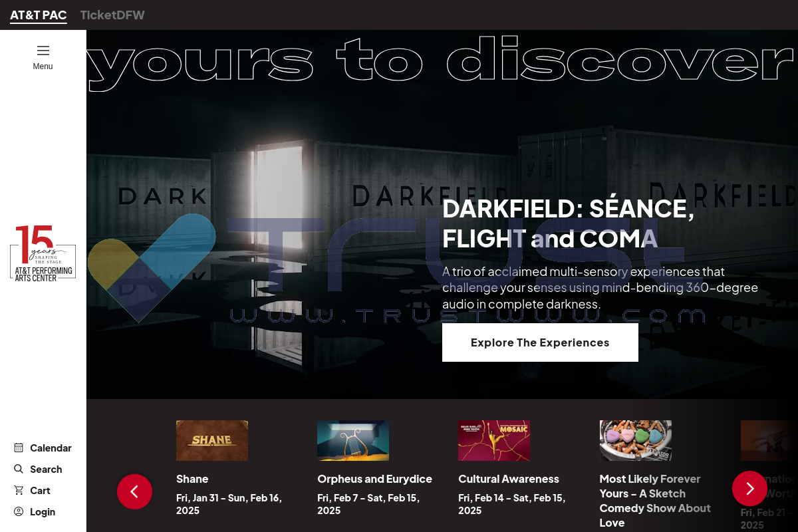This screenshot has height=532, width=798.
Task: Open the hamburger Menu icon
Action: tap(43, 51)
